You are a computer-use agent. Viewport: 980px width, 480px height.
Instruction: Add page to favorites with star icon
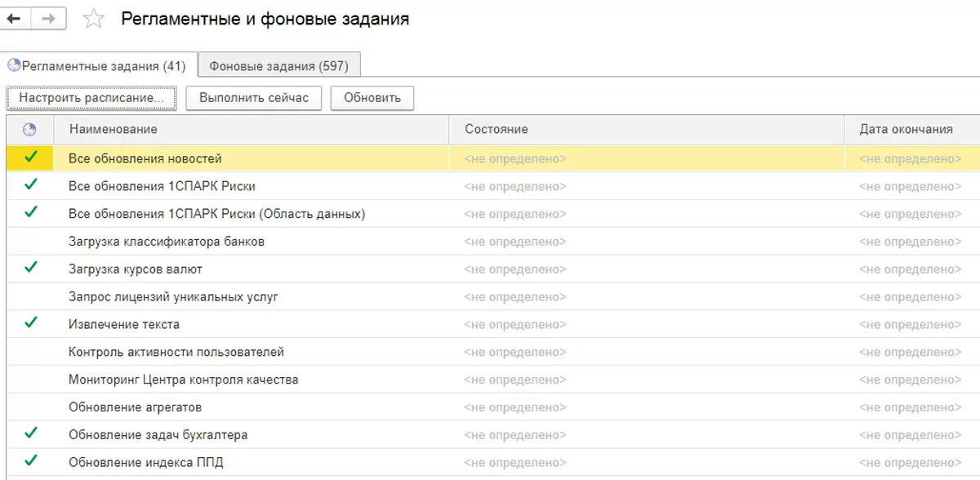(x=95, y=19)
